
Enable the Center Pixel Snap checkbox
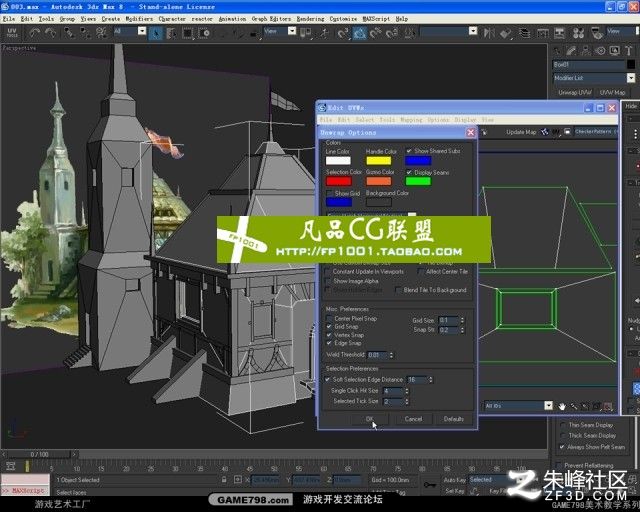[329, 318]
